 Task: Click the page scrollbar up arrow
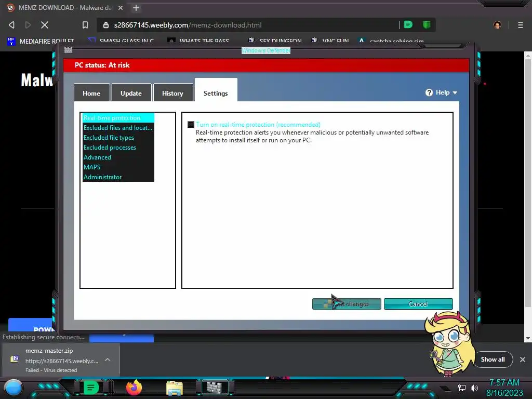[528, 55]
